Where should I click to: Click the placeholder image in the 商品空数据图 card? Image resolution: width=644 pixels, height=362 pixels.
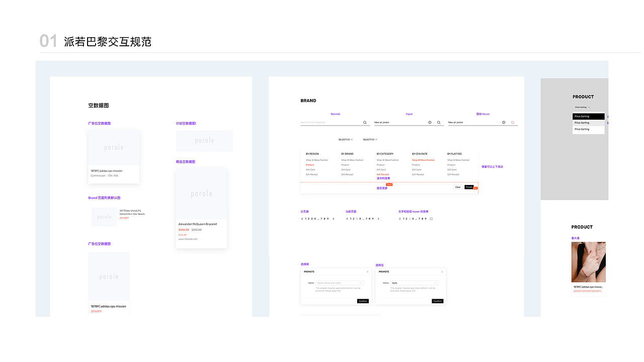tap(201, 194)
